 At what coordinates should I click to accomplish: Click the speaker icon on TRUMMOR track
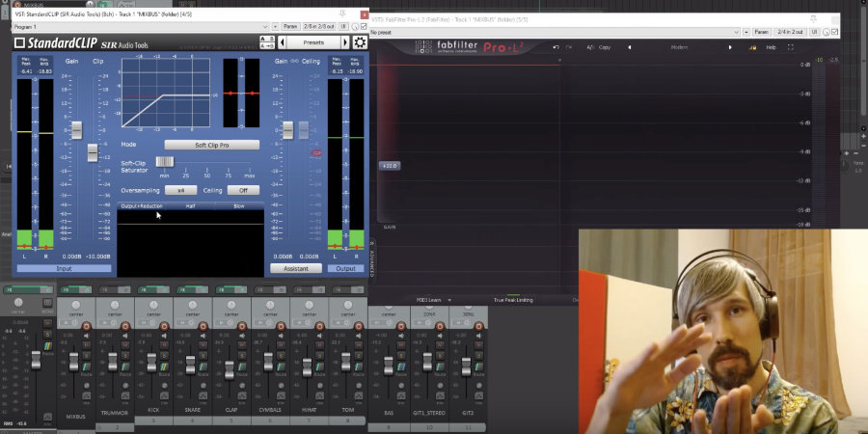(x=125, y=336)
